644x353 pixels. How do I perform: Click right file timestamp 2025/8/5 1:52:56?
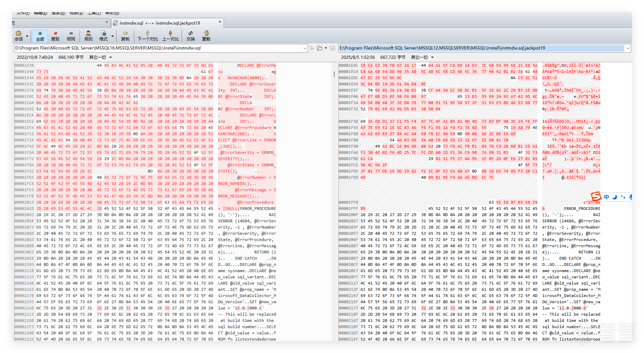[x=358, y=57]
